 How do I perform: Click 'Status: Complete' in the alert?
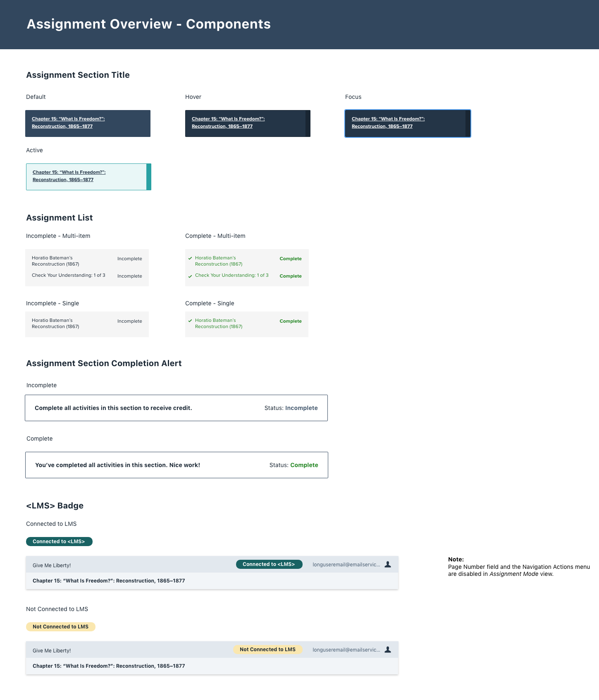(x=294, y=465)
